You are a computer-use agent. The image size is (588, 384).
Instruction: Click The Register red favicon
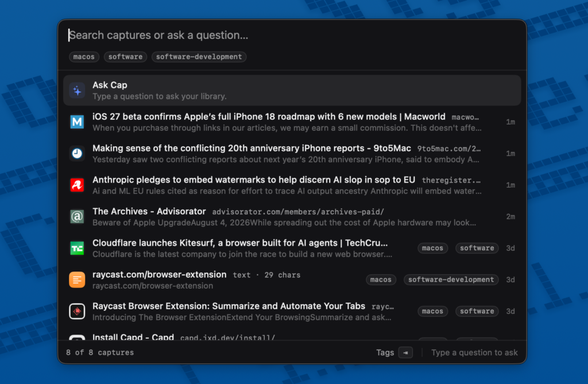78,185
